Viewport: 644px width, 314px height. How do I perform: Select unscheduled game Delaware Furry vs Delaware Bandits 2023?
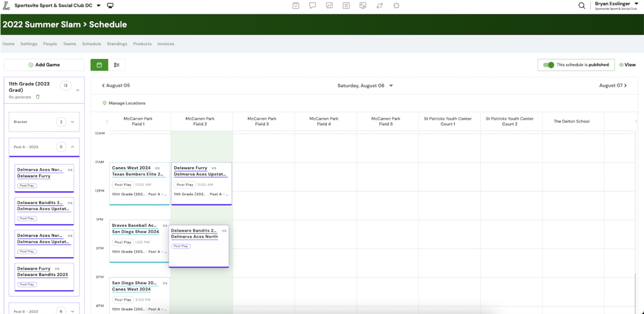pyautogui.click(x=44, y=277)
